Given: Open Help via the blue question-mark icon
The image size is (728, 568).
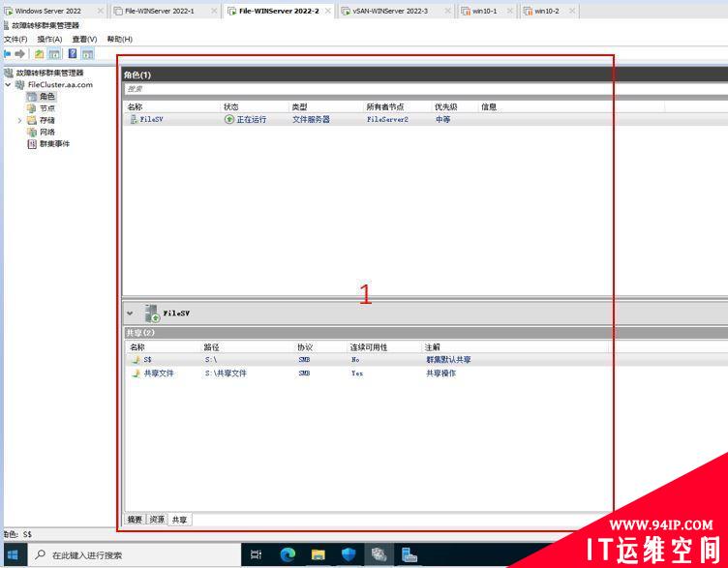Looking at the screenshot, I should point(73,54).
